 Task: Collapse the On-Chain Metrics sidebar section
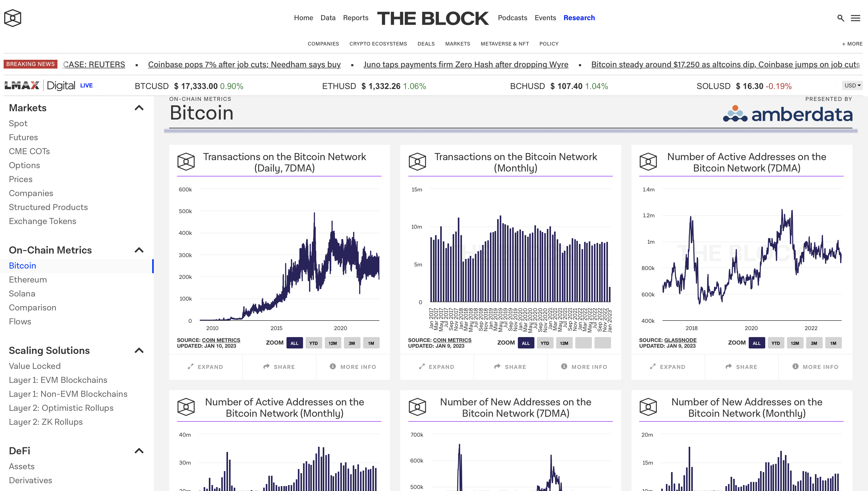click(x=139, y=250)
